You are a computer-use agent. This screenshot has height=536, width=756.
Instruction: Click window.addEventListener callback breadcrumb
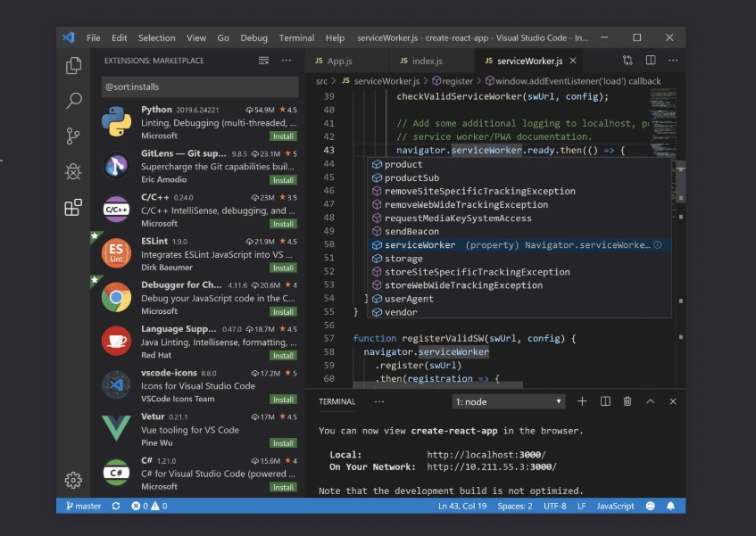point(573,81)
